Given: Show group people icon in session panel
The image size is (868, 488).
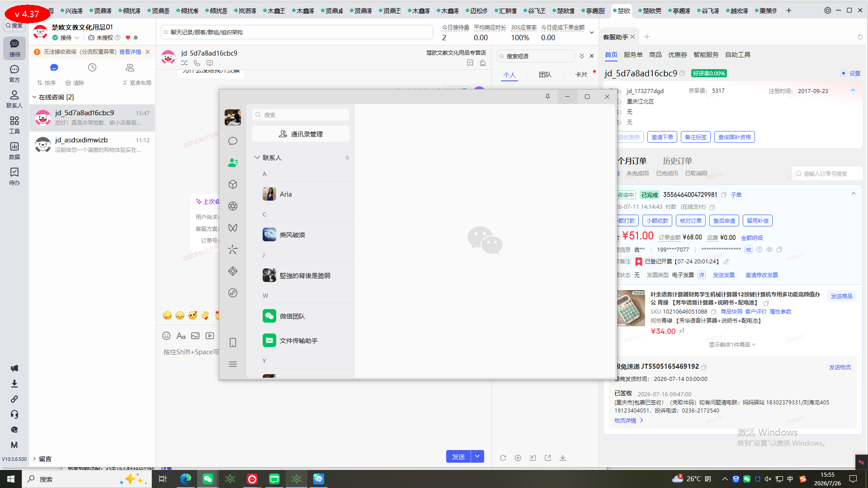Looking at the screenshot, I should point(130,67).
